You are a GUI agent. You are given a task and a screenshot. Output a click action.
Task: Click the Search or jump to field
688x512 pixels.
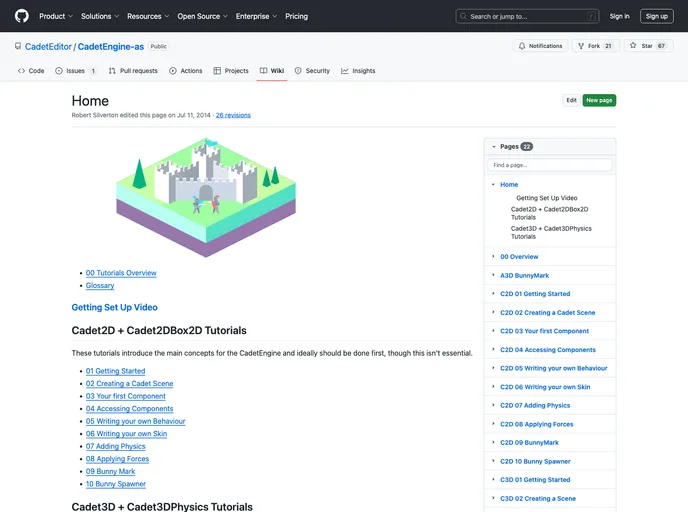[527, 16]
